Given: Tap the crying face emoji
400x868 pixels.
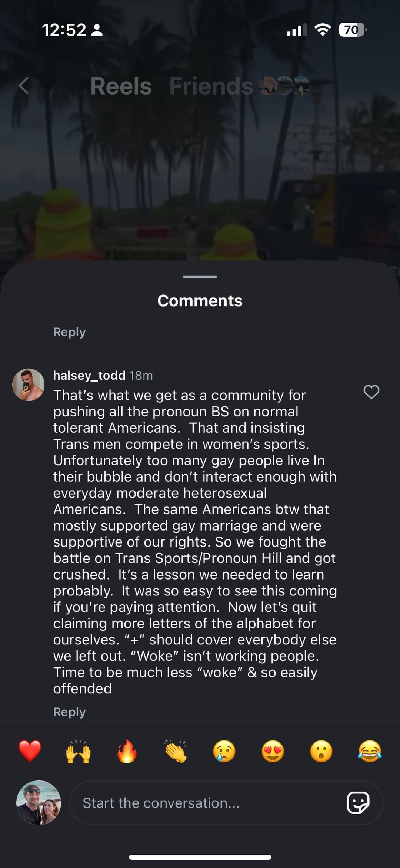Looking at the screenshot, I should pyautogui.click(x=224, y=751).
